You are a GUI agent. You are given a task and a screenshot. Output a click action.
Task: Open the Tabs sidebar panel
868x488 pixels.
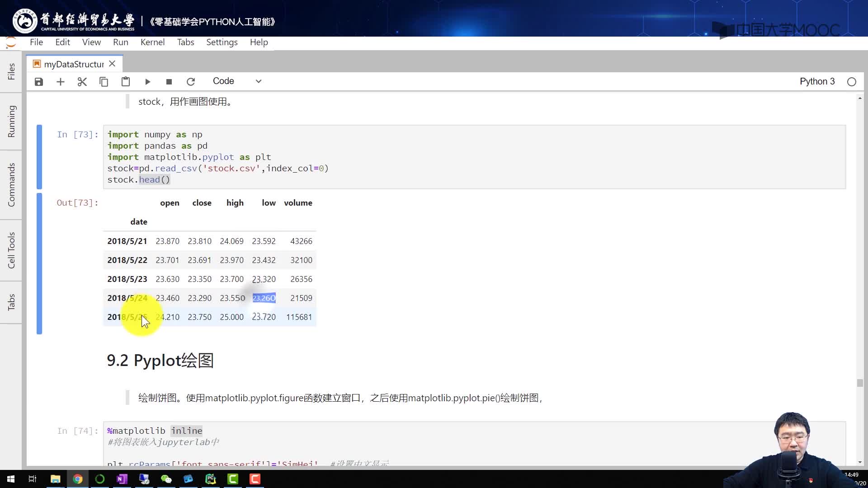[11, 302]
